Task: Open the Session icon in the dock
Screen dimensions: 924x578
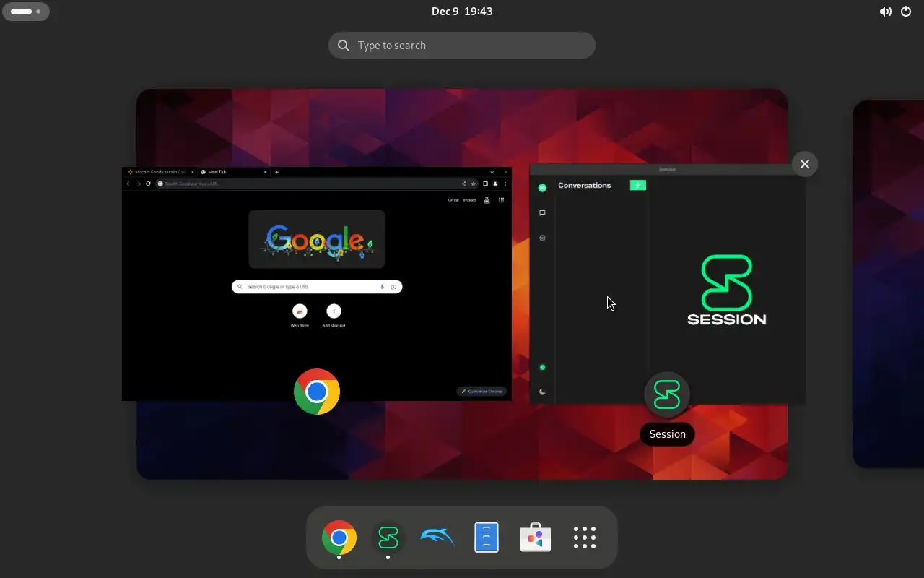Action: (388, 538)
